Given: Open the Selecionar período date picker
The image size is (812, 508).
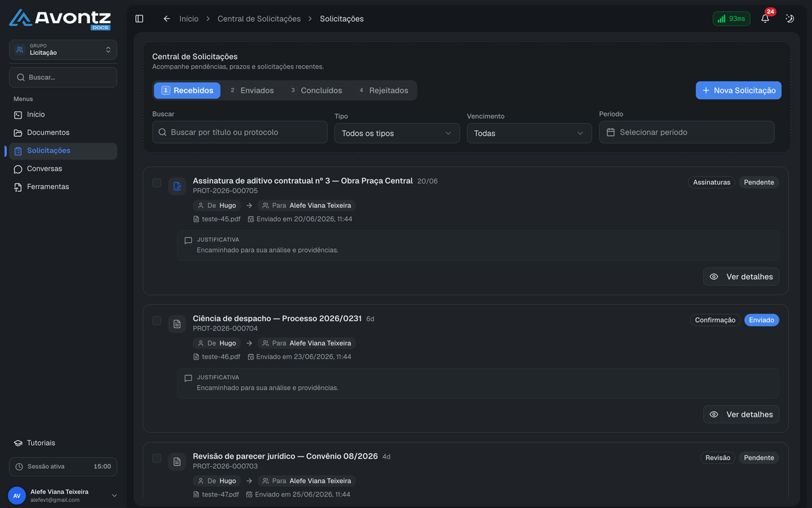Looking at the screenshot, I should point(687,132).
